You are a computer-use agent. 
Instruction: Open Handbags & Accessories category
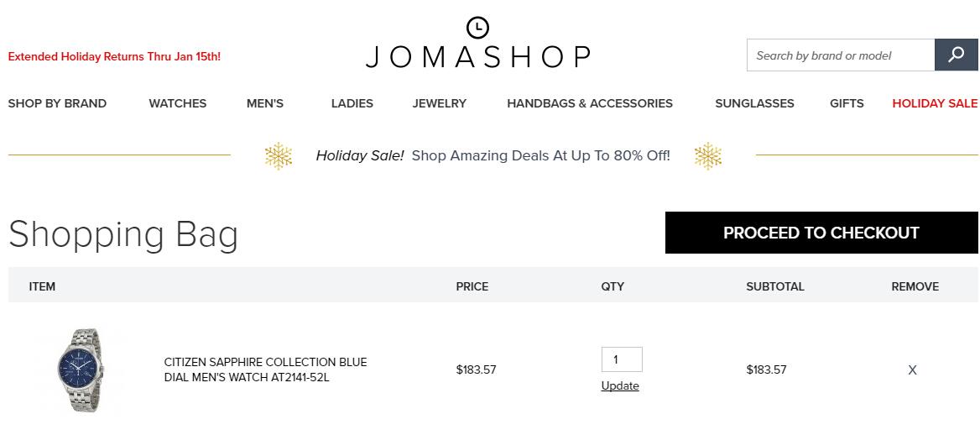click(590, 104)
